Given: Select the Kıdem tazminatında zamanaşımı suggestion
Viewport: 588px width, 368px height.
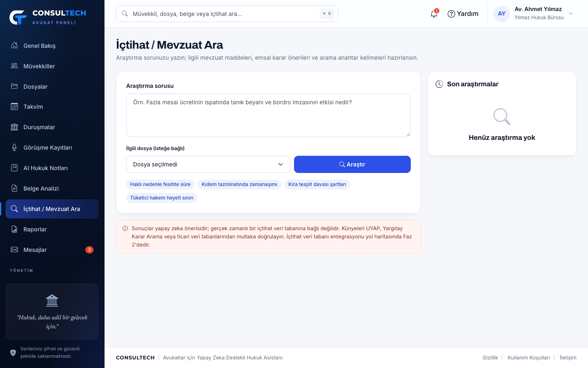Looking at the screenshot, I should [239, 184].
